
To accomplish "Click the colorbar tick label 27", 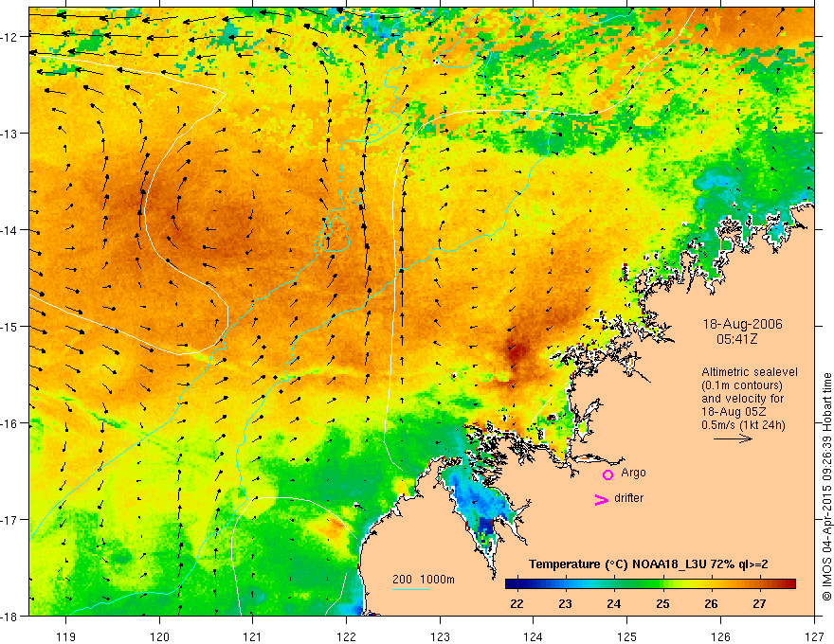I will 759,603.
